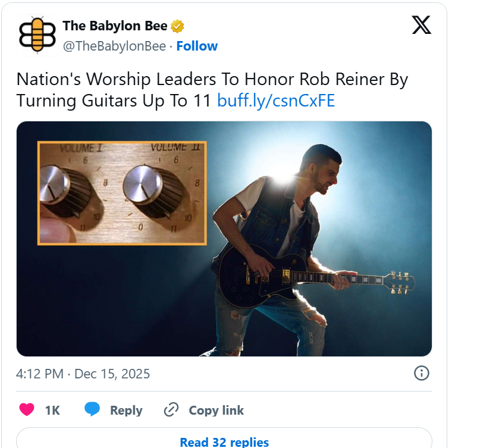Open the buff.ly/csnCxFE link
This screenshot has height=448, width=477.
(x=276, y=101)
